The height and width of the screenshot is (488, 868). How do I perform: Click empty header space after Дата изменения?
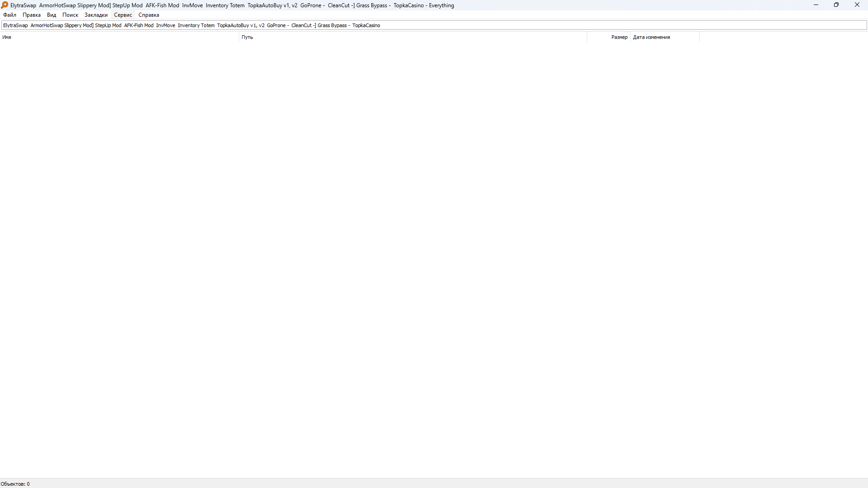click(x=783, y=37)
